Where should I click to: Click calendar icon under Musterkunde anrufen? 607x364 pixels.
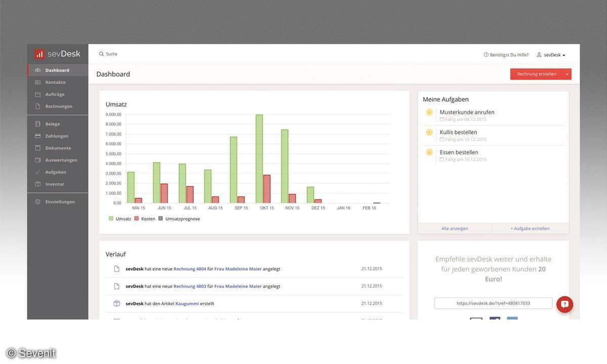[442, 119]
